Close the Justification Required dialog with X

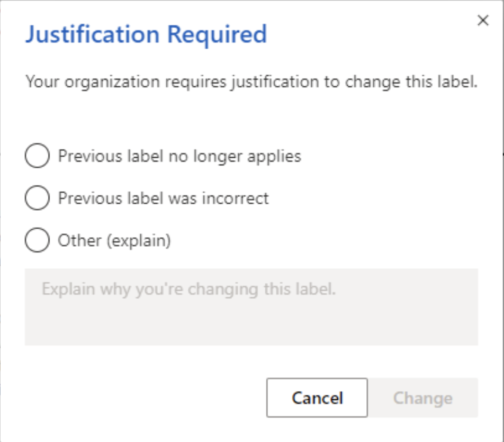coord(483,20)
